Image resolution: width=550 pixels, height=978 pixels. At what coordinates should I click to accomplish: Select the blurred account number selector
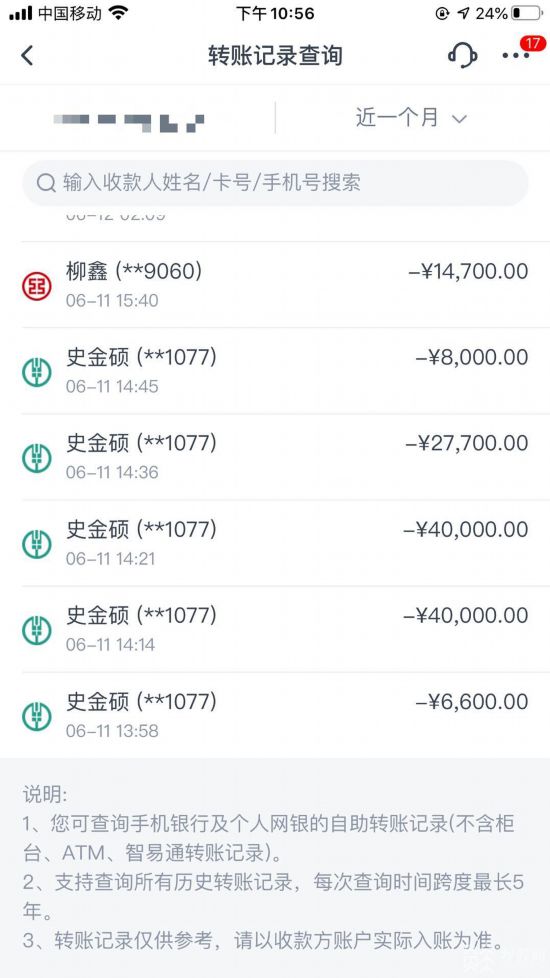pyautogui.click(x=128, y=120)
